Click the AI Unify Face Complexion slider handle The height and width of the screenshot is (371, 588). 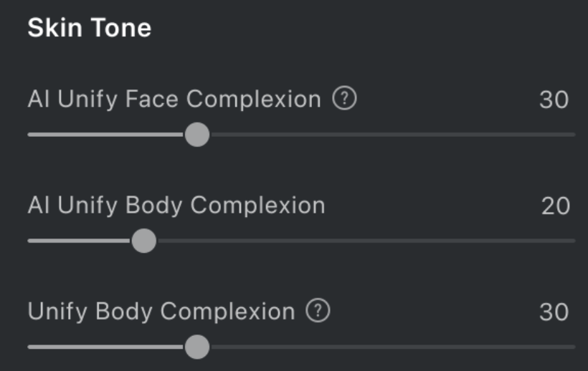(196, 135)
